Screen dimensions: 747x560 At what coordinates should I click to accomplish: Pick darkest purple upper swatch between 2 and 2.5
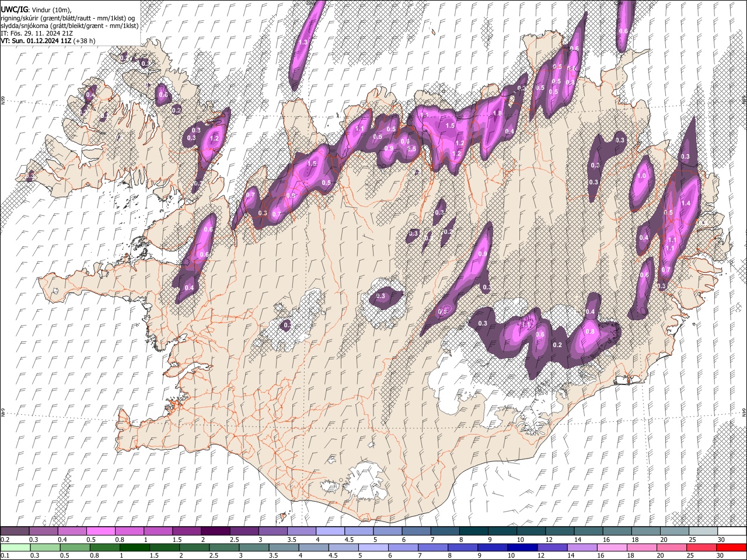pyautogui.click(x=215, y=531)
